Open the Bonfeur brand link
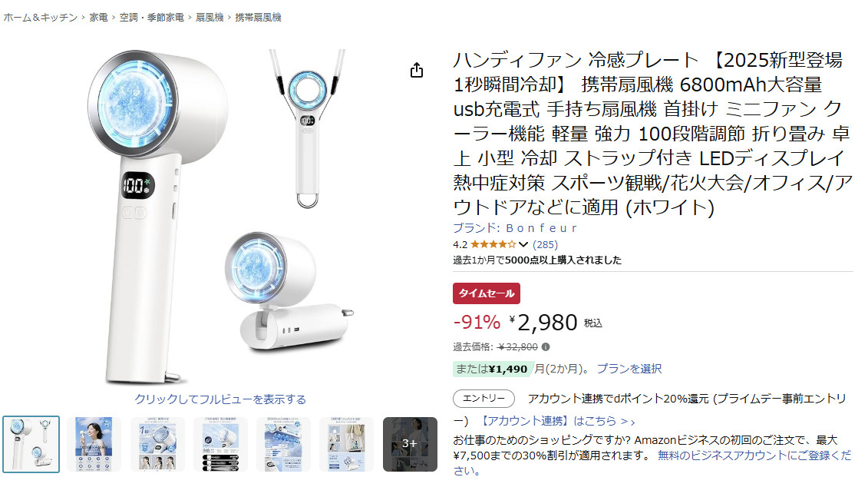This screenshot has width=868, height=487. (515, 227)
